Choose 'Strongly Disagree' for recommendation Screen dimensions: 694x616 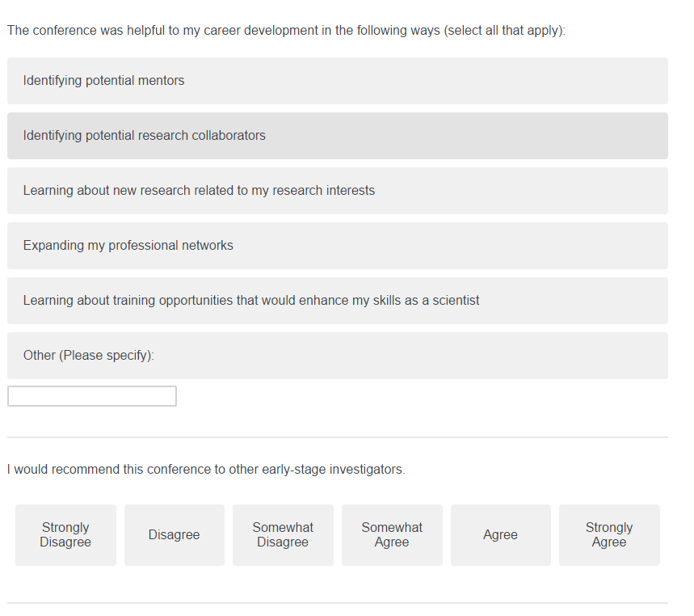pyautogui.click(x=65, y=535)
